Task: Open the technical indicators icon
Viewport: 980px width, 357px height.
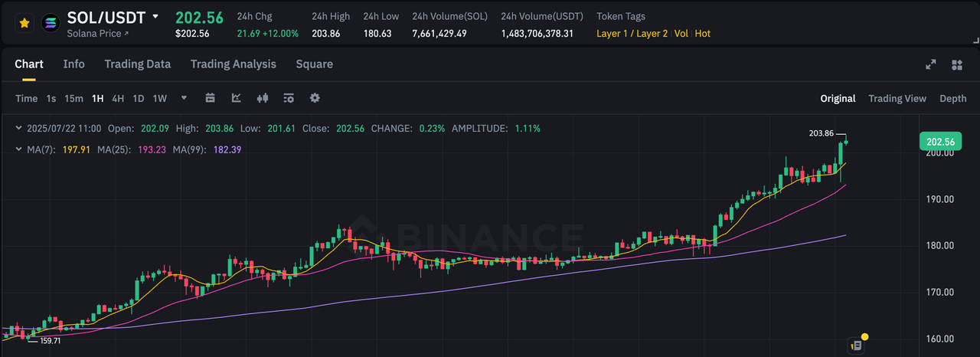Action: (289, 98)
